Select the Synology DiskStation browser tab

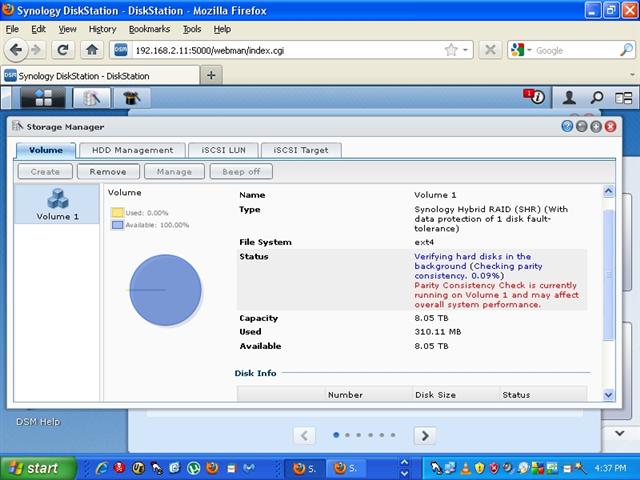coord(100,76)
